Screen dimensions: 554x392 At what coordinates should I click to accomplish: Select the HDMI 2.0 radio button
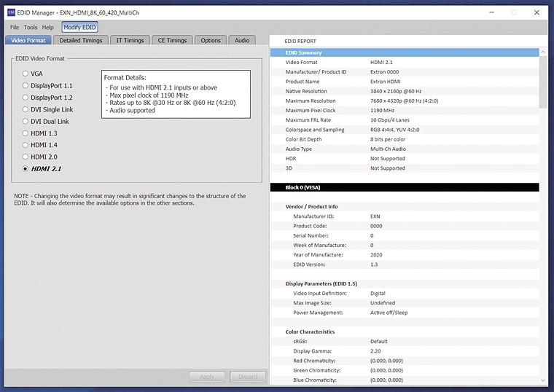pos(26,157)
